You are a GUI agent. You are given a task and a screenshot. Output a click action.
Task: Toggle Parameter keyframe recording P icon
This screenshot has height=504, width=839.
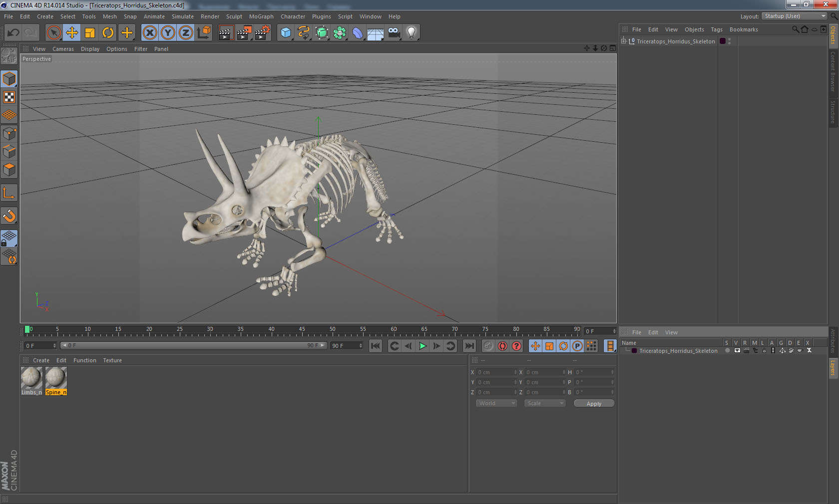[577, 346]
